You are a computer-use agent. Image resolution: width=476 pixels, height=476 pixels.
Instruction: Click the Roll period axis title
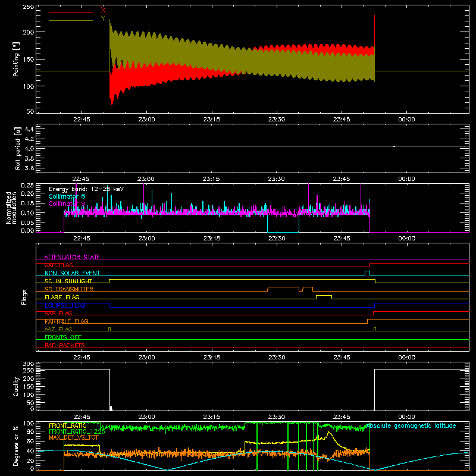tap(18, 148)
